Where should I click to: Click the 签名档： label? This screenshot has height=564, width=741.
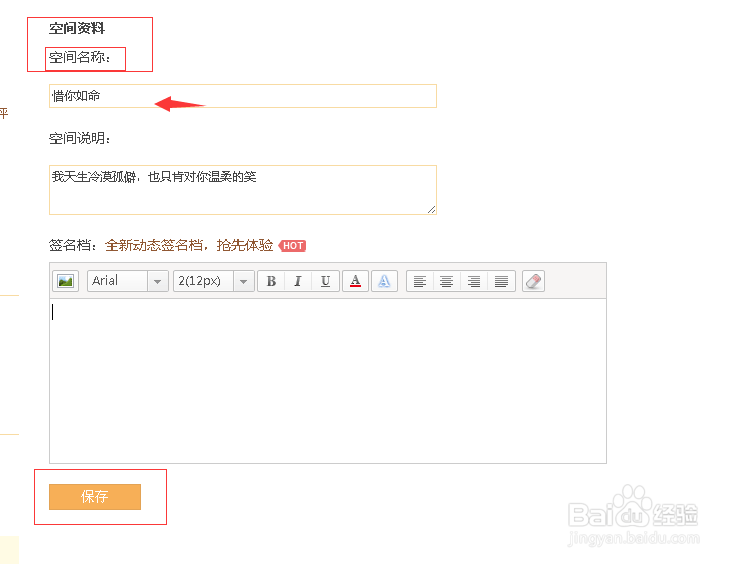tap(73, 245)
